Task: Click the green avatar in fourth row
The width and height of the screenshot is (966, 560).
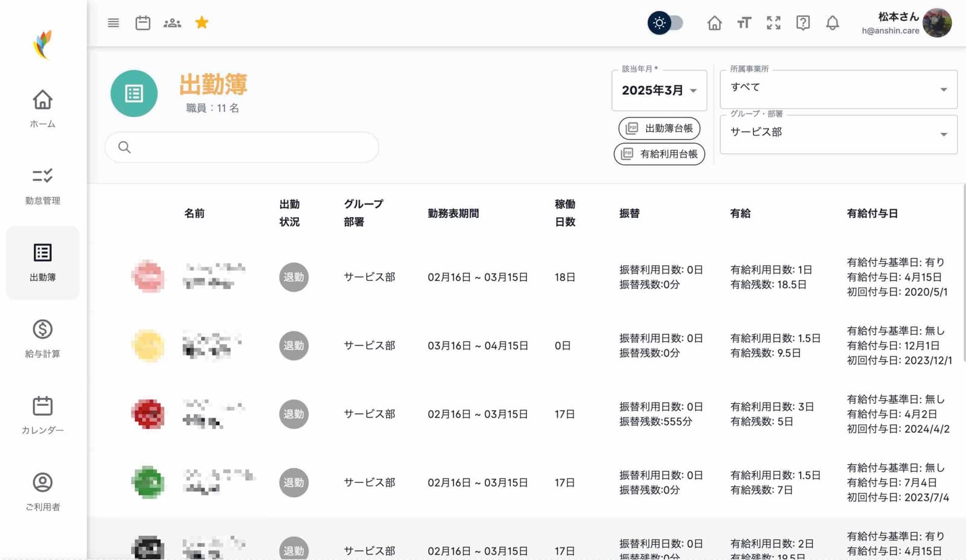Action: (x=148, y=483)
